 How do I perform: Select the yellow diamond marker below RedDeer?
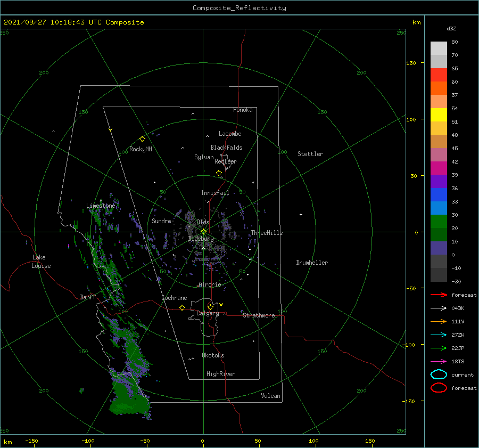click(219, 173)
